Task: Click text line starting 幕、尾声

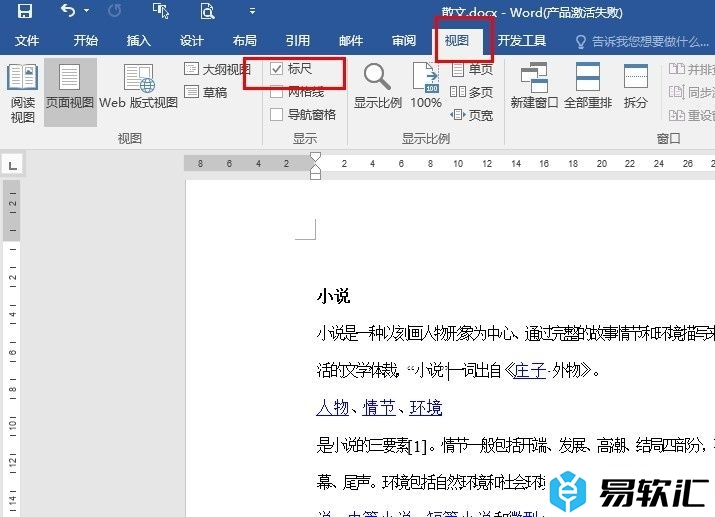Action: [x=431, y=482]
